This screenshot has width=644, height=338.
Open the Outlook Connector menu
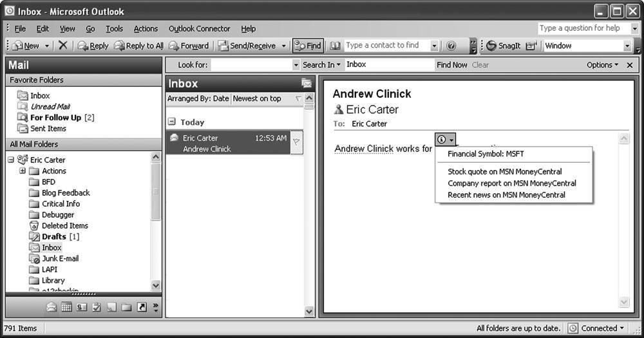199,28
